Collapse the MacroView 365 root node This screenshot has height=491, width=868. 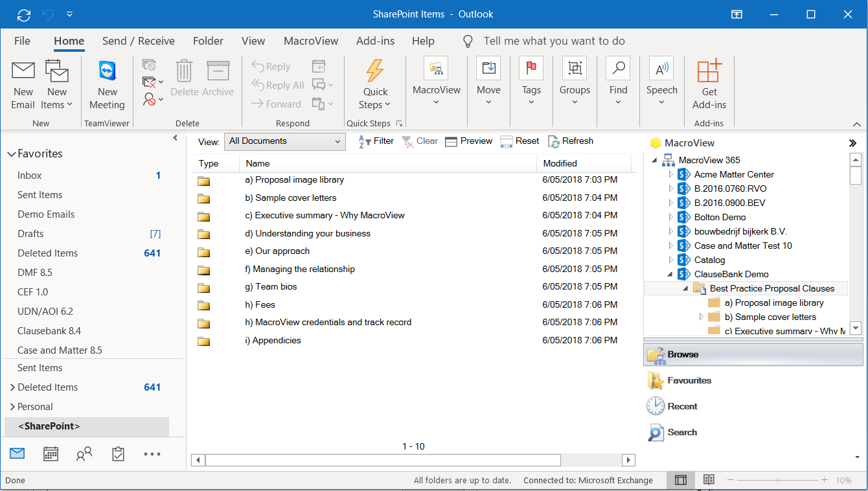tap(654, 160)
